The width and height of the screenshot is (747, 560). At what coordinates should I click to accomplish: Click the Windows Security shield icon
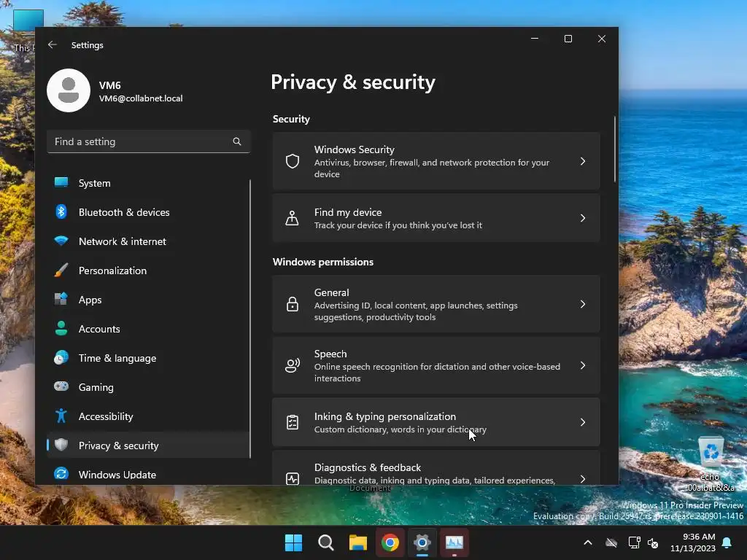click(293, 161)
